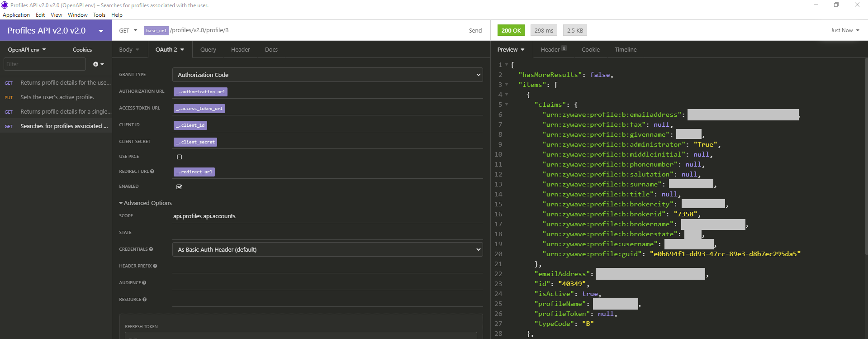
Task: Click the Redirect URL help icon
Action: (152, 172)
